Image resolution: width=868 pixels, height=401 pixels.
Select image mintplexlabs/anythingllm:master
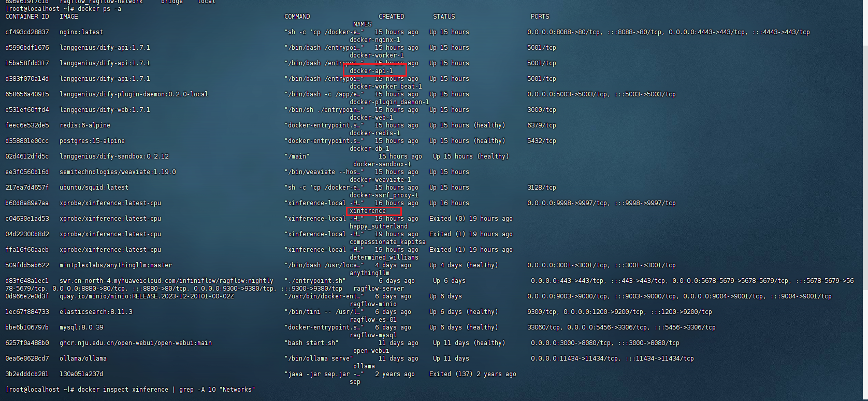point(115,265)
